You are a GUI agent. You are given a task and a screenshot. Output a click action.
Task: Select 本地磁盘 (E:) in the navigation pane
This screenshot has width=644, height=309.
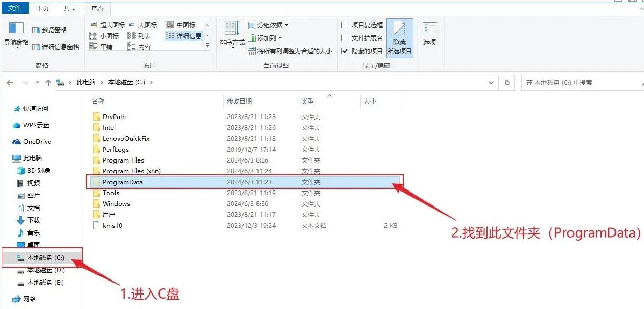40,283
